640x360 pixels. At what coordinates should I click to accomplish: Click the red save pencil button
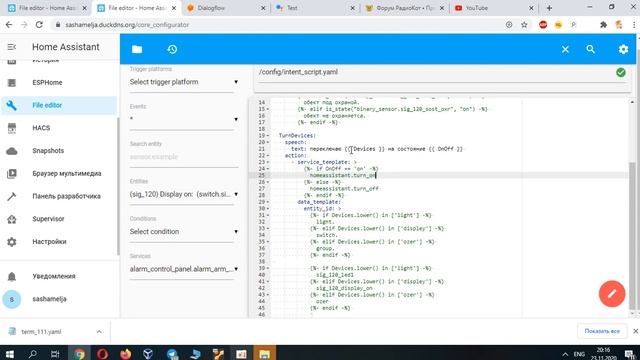612,293
